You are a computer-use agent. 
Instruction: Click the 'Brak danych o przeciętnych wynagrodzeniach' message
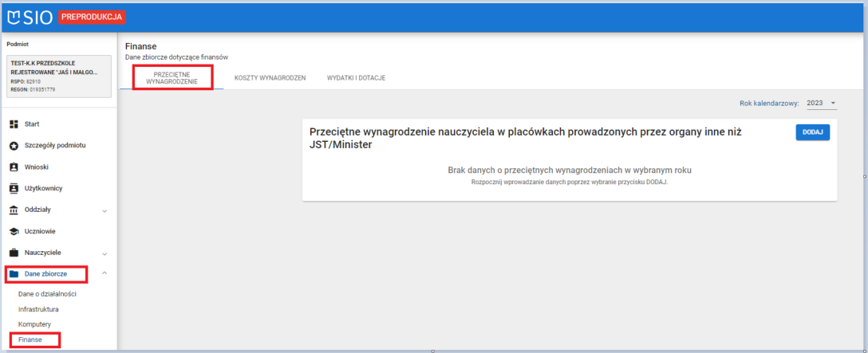570,170
